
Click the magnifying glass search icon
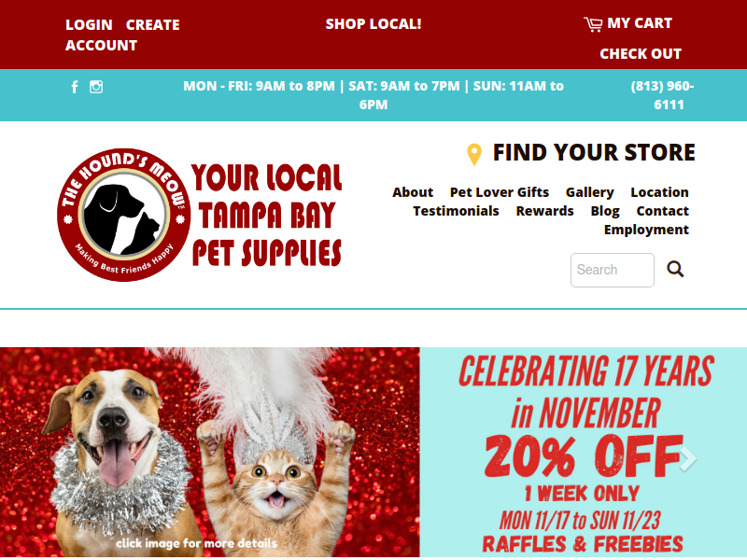(675, 269)
